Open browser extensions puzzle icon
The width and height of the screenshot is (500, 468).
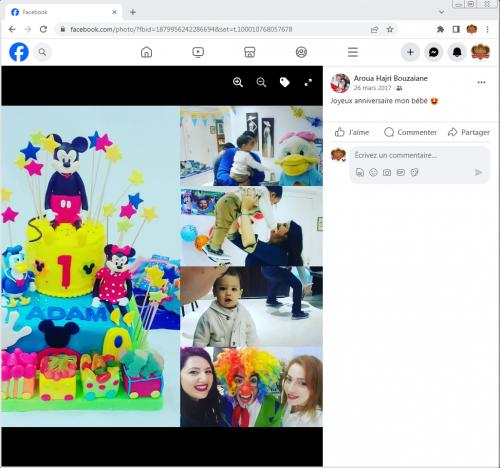point(440,29)
